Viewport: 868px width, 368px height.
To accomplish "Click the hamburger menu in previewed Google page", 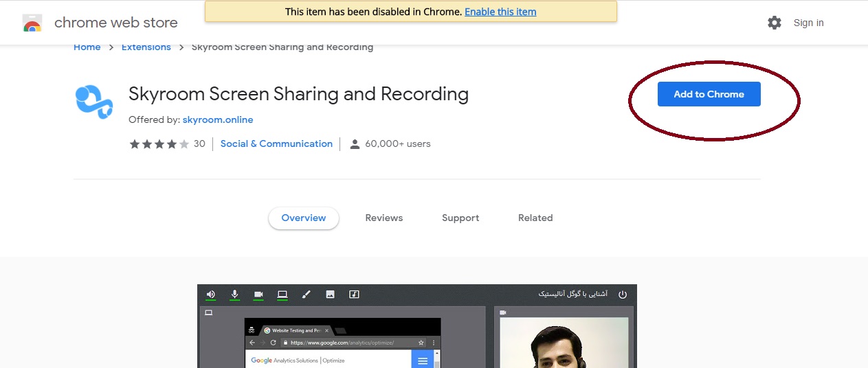I will point(423,360).
